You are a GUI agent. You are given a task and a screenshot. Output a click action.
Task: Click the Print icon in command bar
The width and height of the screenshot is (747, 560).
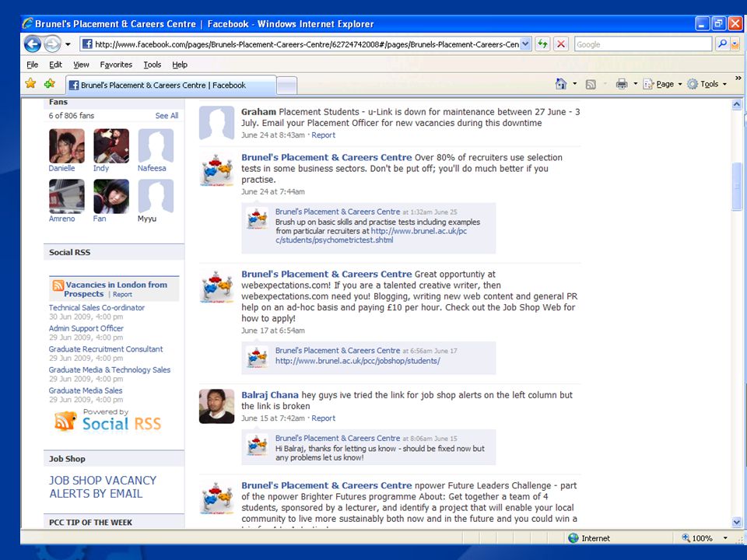(x=621, y=84)
